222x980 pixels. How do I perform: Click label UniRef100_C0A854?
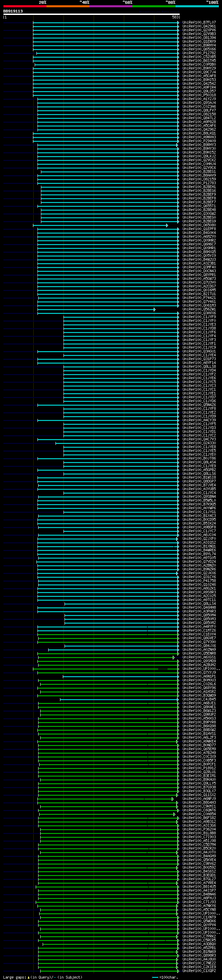pos(199,814)
